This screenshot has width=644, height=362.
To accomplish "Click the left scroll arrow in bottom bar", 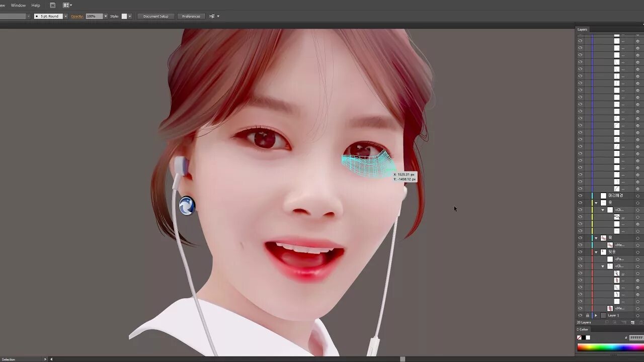I will tap(51, 359).
